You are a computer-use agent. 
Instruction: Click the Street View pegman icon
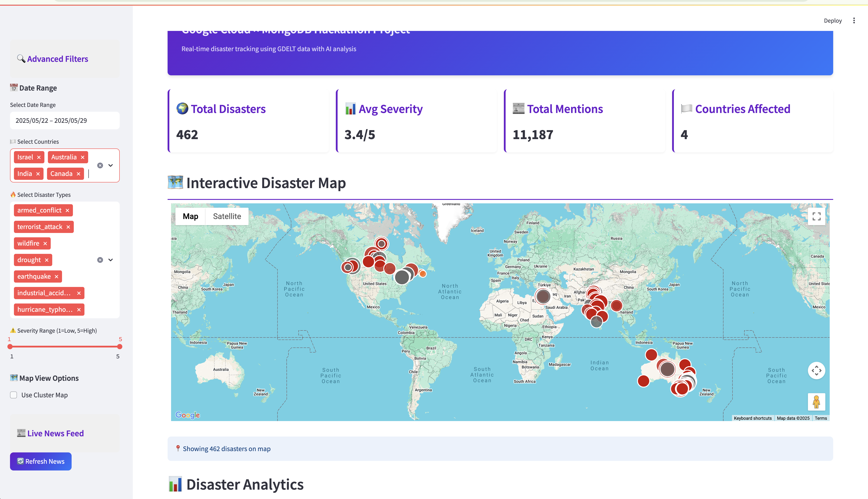pyautogui.click(x=816, y=402)
